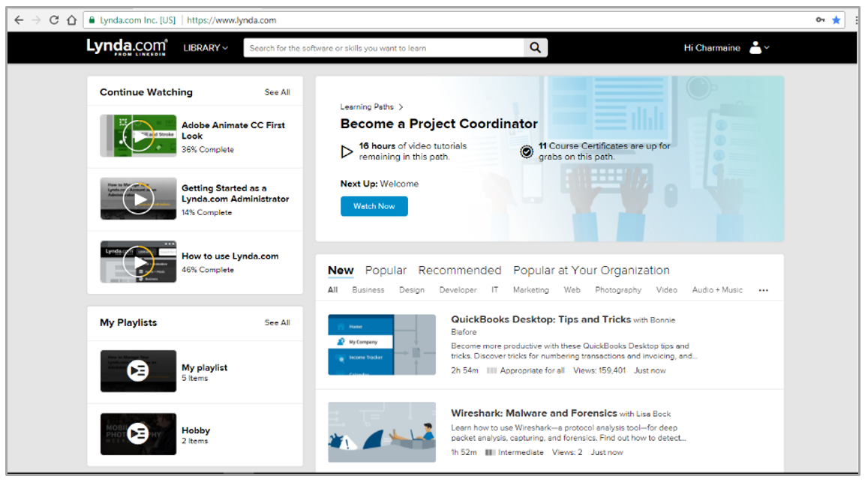Show more categories with the ellipsis
Screen dimensions: 868x482
point(764,291)
